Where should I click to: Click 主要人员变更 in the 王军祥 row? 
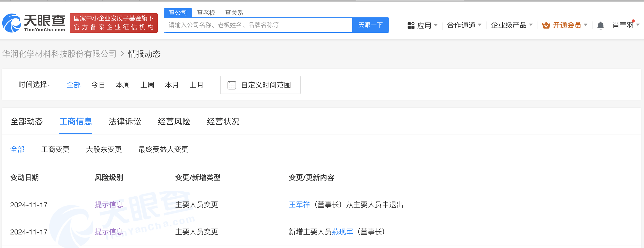pos(197,205)
